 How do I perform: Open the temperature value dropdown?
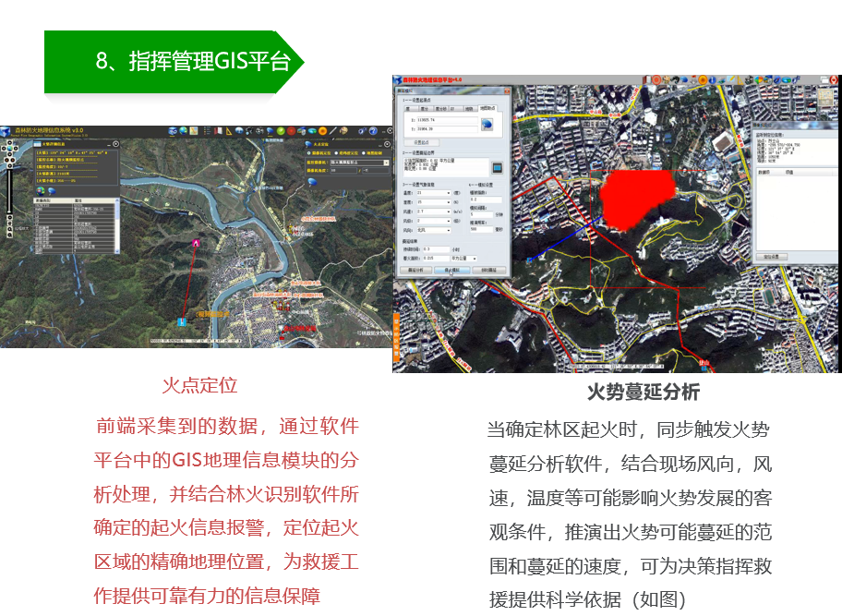(x=449, y=192)
